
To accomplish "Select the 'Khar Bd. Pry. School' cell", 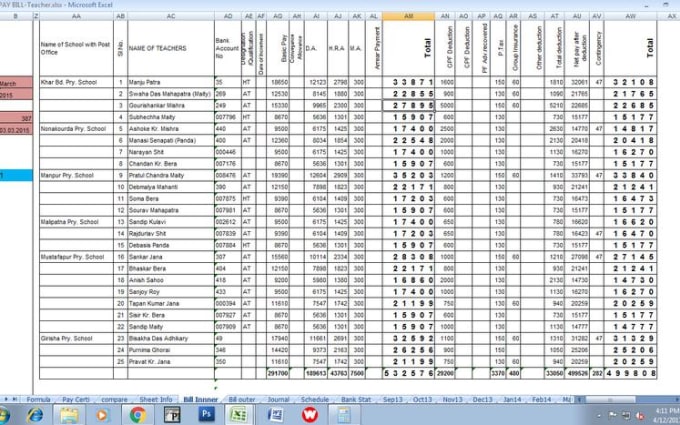I will [76, 82].
